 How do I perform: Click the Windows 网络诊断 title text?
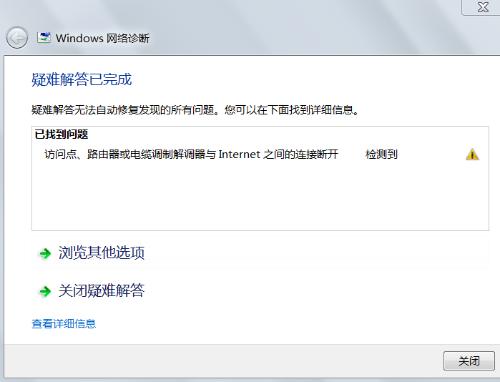pyautogui.click(x=102, y=38)
